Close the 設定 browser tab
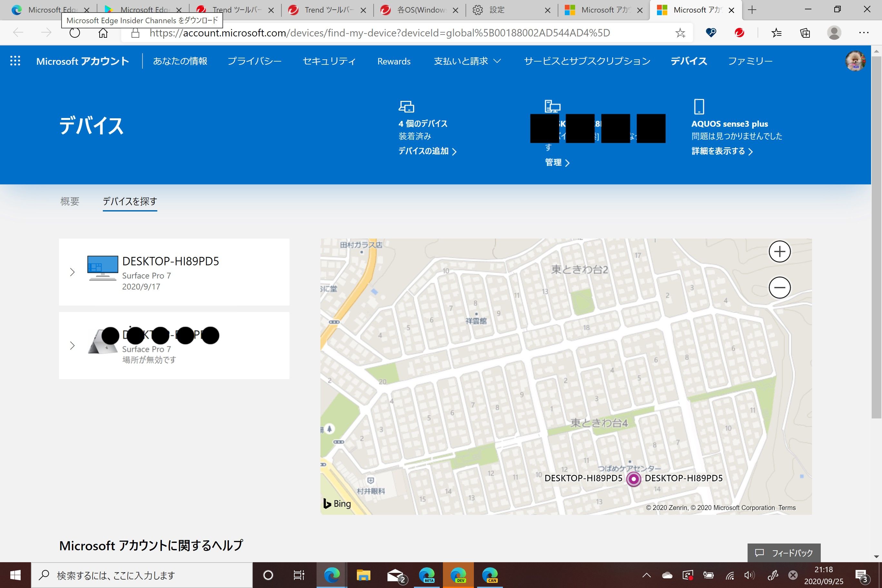Image resolution: width=882 pixels, height=588 pixels. (x=547, y=11)
